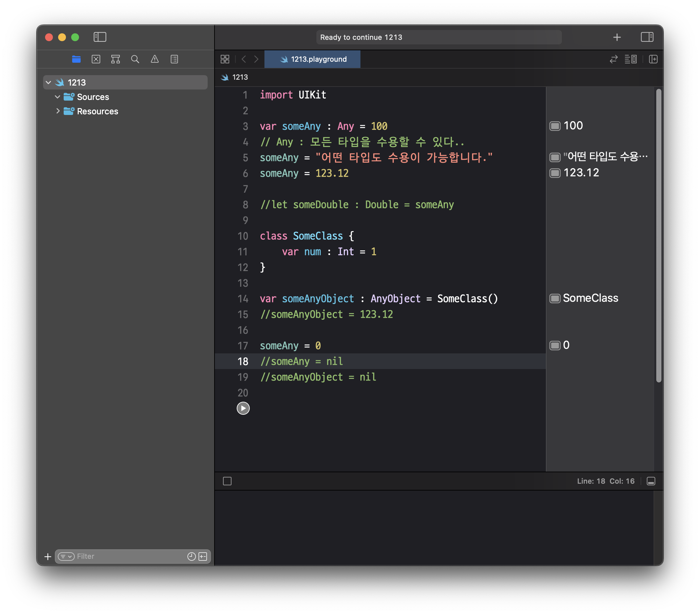The height and width of the screenshot is (614, 700).
Task: Click the //someAny = nil comment line
Action: tap(301, 361)
